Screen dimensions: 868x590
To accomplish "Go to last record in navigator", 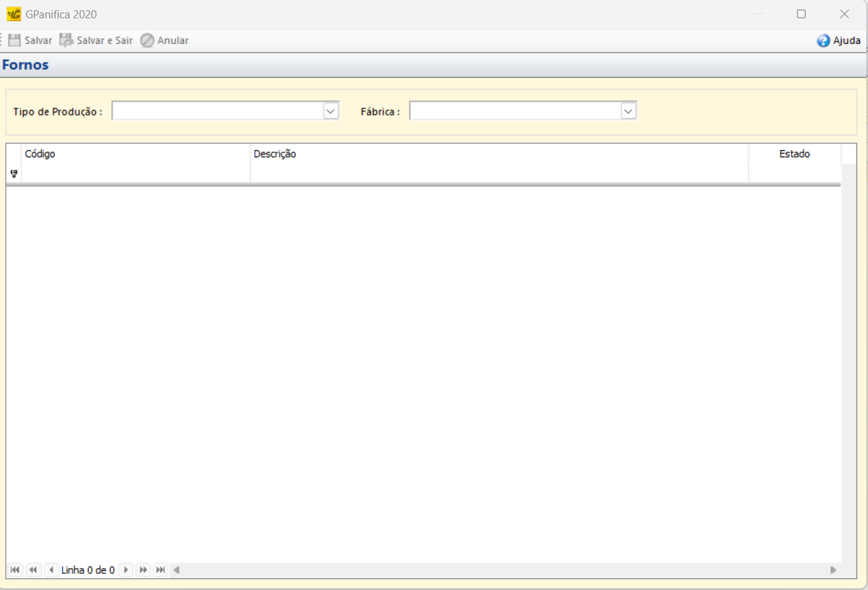I will [x=160, y=570].
